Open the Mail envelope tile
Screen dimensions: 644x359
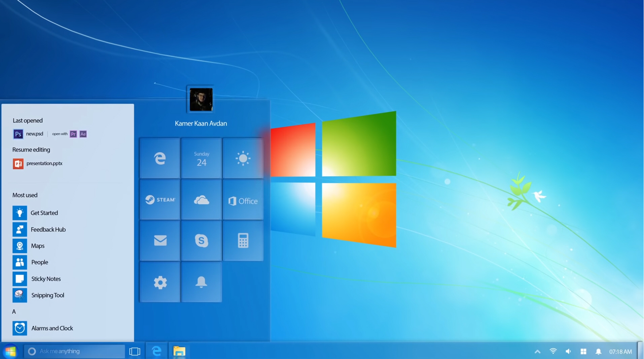(x=160, y=241)
